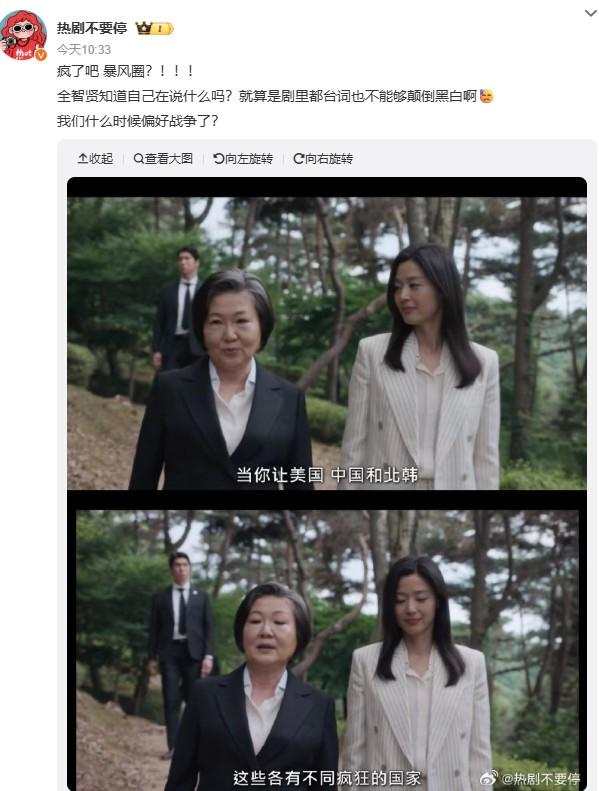Click the Weibo watermark logo on image

[488, 777]
